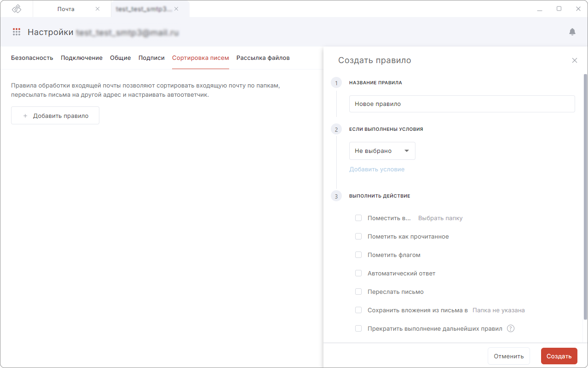
Task: Click the rule name field Новое правило
Action: 462,104
